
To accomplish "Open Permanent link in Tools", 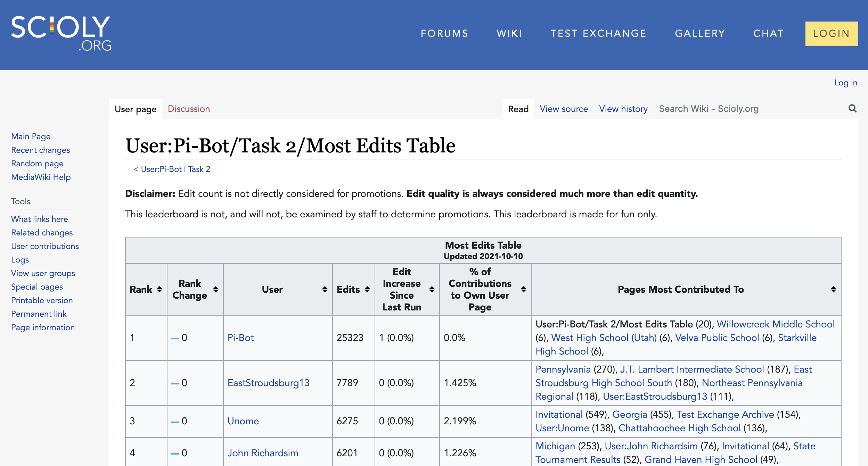I will pyautogui.click(x=39, y=314).
